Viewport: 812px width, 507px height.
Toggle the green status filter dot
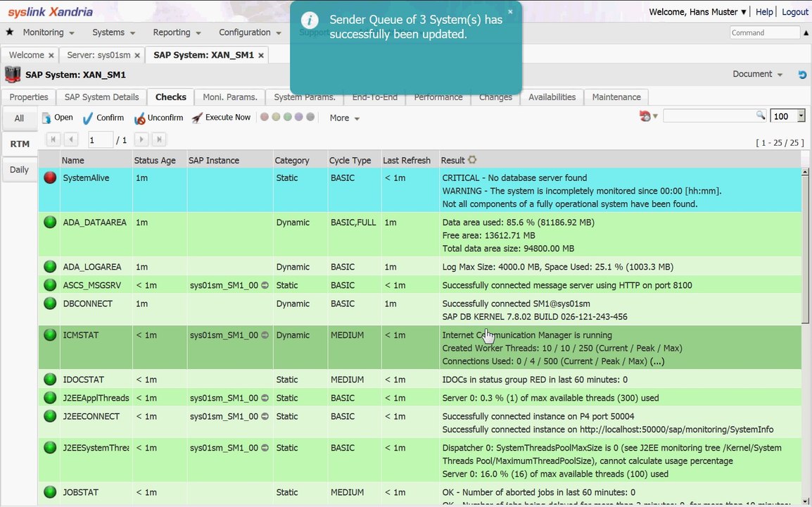[287, 117]
